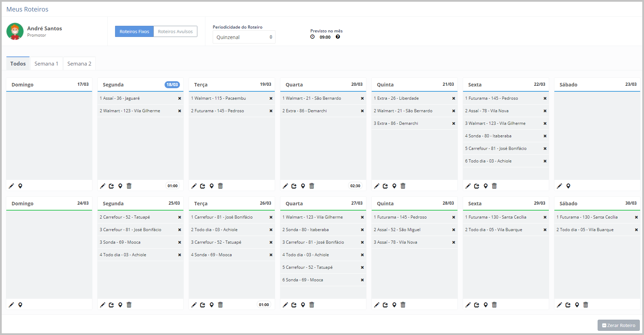Click the 18/03 date badge on Segunda
This screenshot has width=644, height=335.
[x=172, y=84]
